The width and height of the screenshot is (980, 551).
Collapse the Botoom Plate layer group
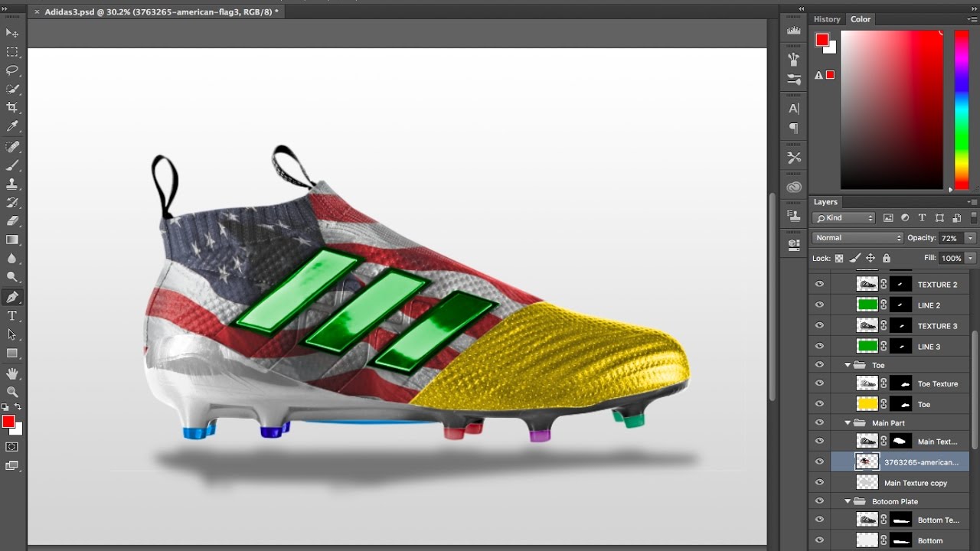[848, 501]
